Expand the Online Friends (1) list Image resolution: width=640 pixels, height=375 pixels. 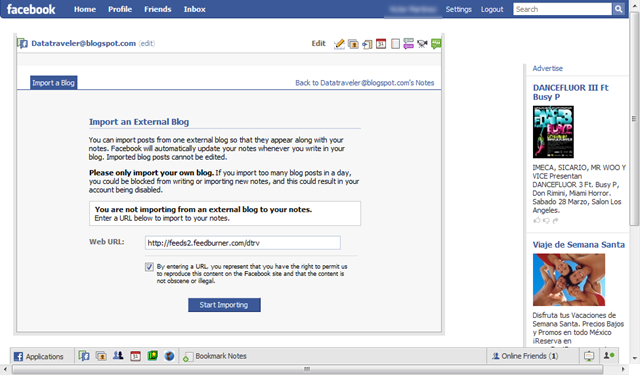point(525,356)
